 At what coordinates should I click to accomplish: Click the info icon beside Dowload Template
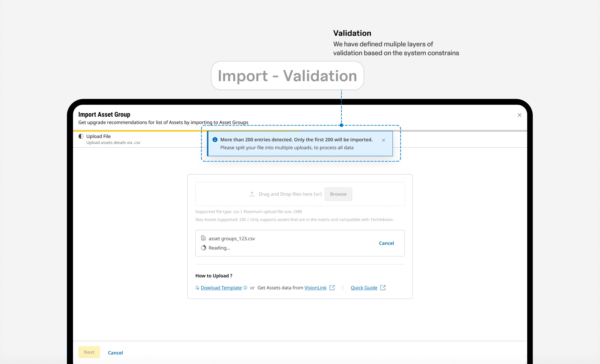pyautogui.click(x=245, y=288)
